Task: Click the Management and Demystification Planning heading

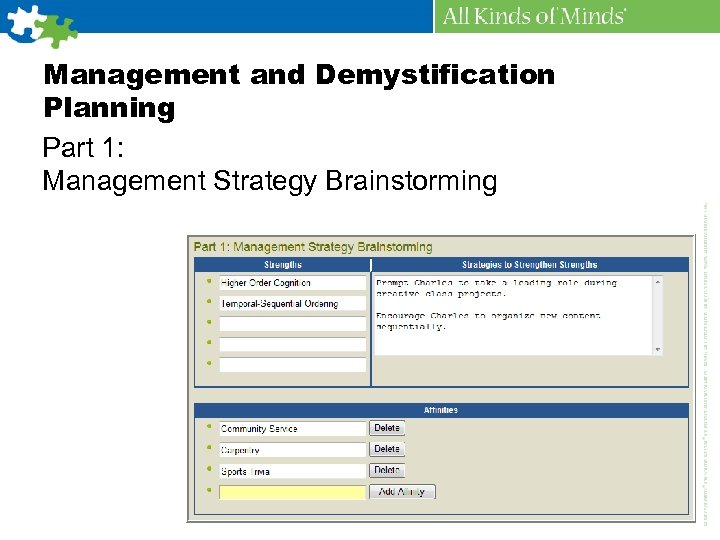Action: (x=299, y=91)
